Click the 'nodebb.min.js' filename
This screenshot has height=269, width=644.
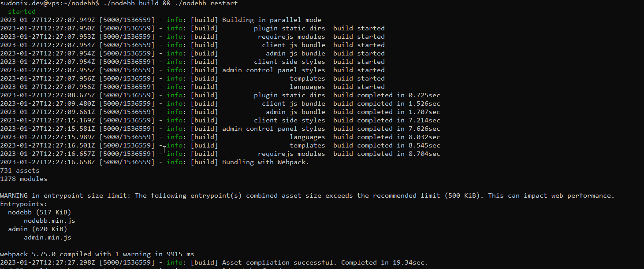[49, 221]
